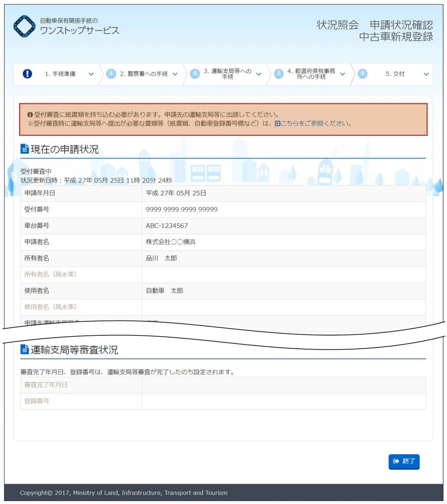Click the info icon in the warning banner
This screenshot has width=447, height=504.
[x=30, y=115]
